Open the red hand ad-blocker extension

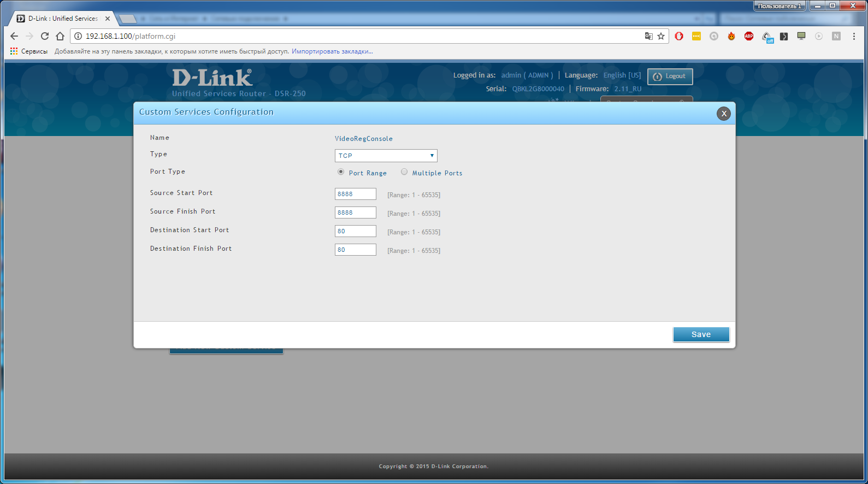pos(679,36)
